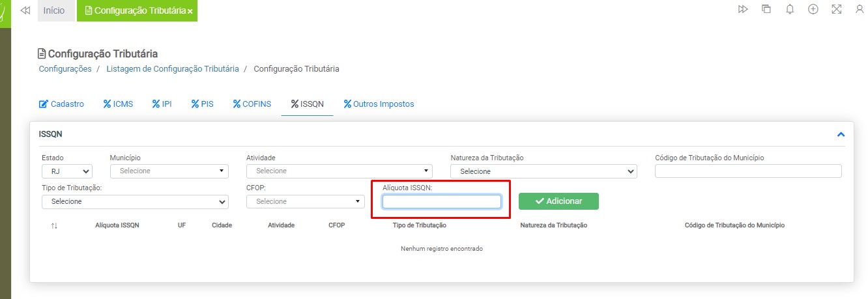Click the fast-forward double-arrow icon in top bar

click(742, 9)
